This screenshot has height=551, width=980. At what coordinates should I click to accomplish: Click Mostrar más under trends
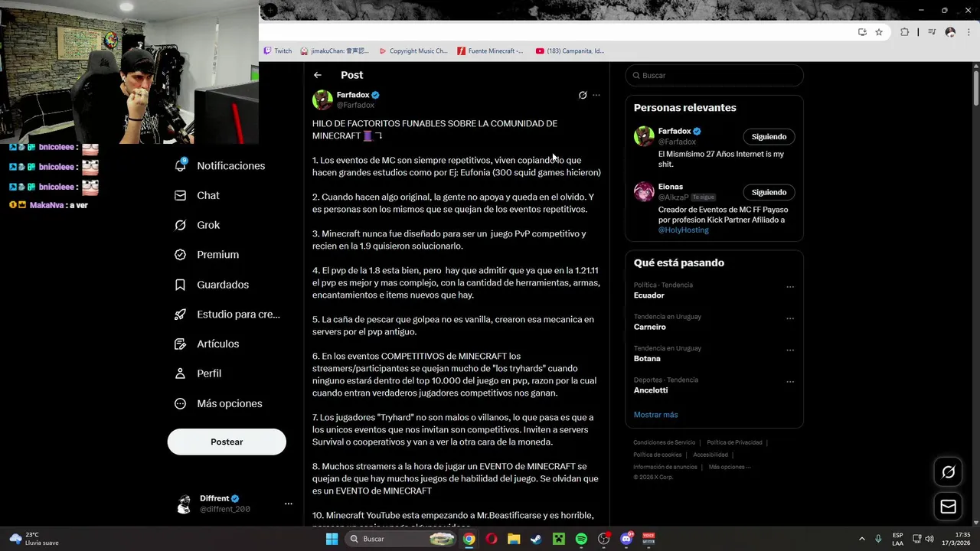click(655, 415)
